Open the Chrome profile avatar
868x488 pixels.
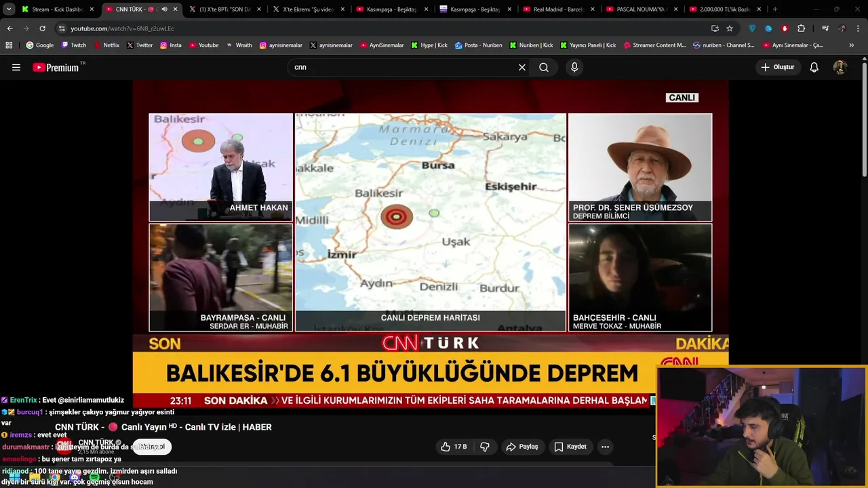842,28
